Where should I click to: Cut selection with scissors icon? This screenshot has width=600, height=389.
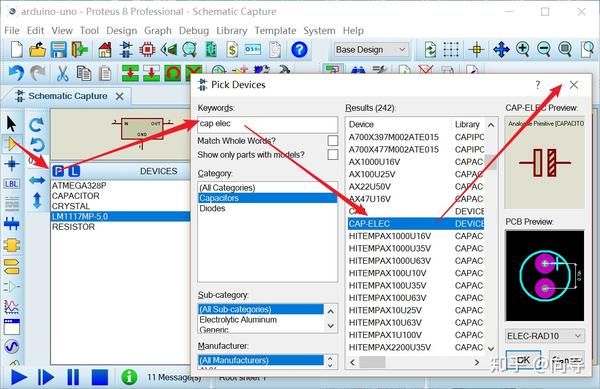(x=62, y=73)
